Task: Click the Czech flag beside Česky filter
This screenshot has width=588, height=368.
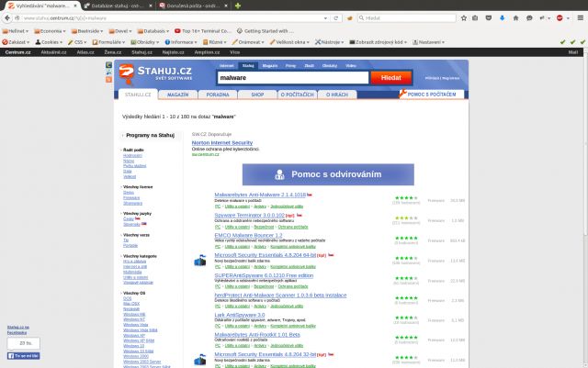Action: [138, 218]
